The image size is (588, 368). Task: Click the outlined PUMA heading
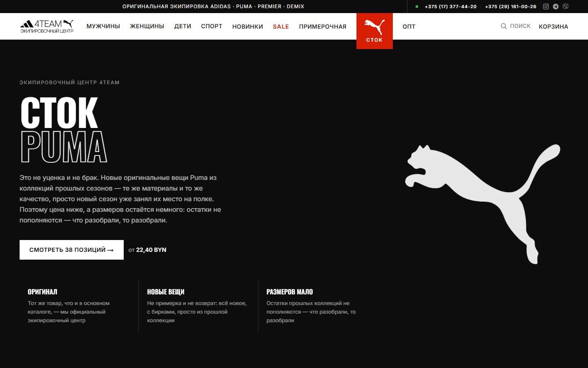64,147
